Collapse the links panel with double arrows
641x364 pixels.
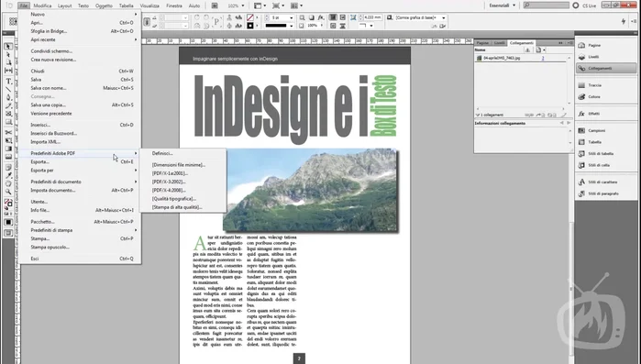560,42
